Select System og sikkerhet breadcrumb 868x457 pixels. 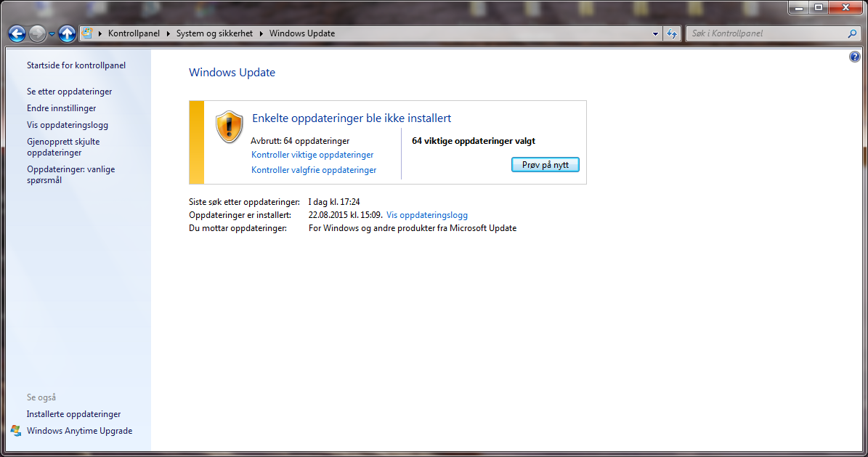point(214,33)
